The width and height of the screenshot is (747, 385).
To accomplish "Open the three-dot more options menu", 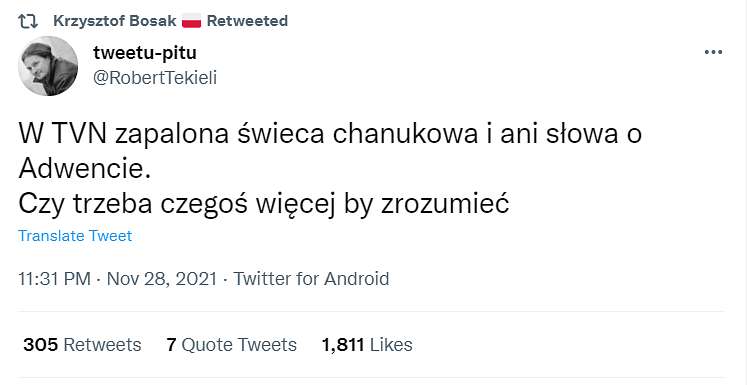I will (x=713, y=52).
